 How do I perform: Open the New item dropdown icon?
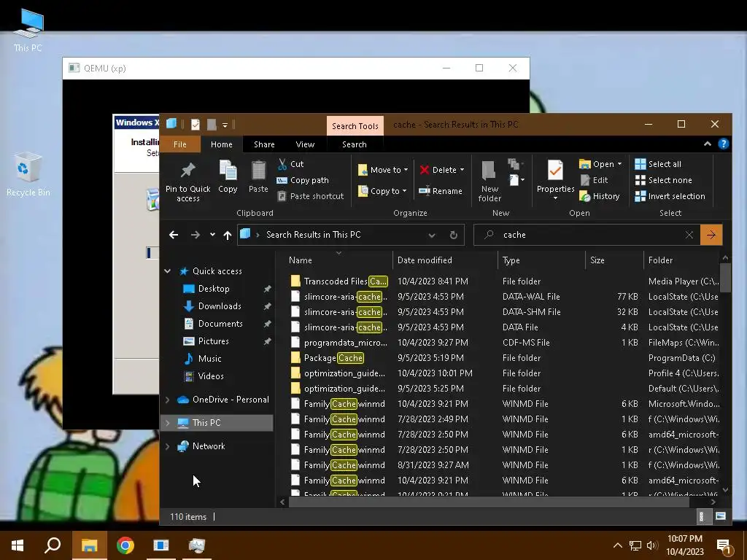click(x=516, y=180)
